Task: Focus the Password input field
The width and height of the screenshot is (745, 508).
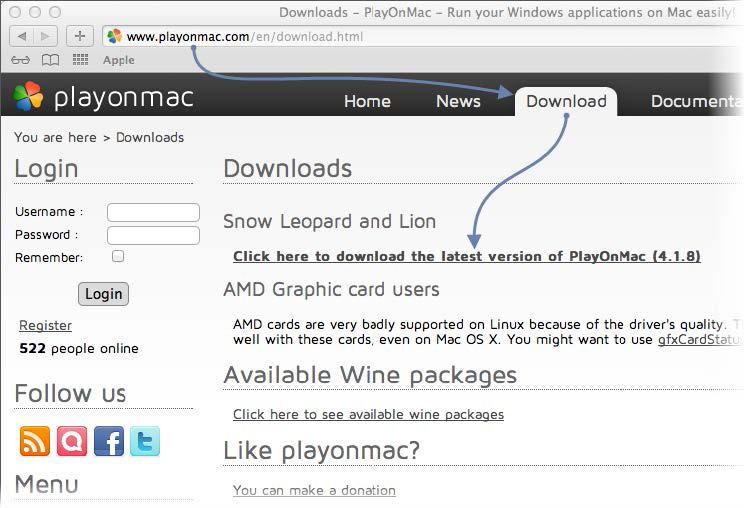Action: (x=153, y=235)
